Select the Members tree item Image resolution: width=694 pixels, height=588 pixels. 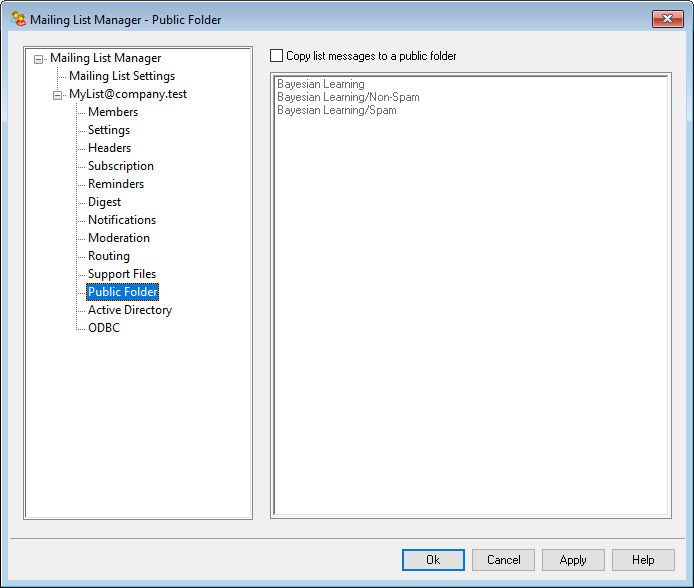(x=113, y=112)
